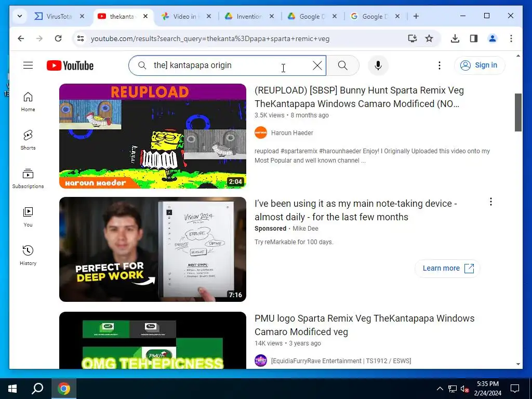The image size is (532, 399).
Task: Open Chrome three-dot menu
Action: click(511, 38)
